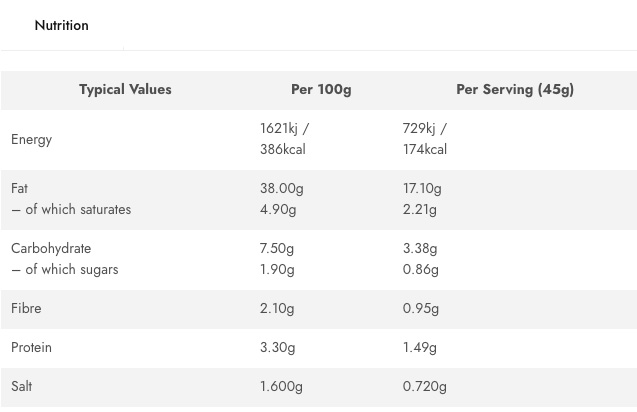Select the 1.49g protein per serving value

pos(420,347)
